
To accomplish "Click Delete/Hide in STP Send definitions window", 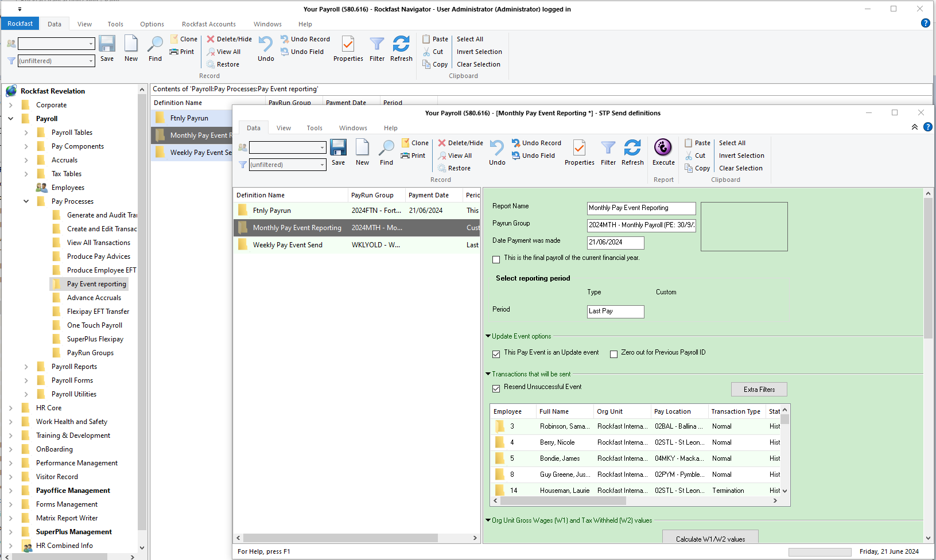I will tap(460, 143).
